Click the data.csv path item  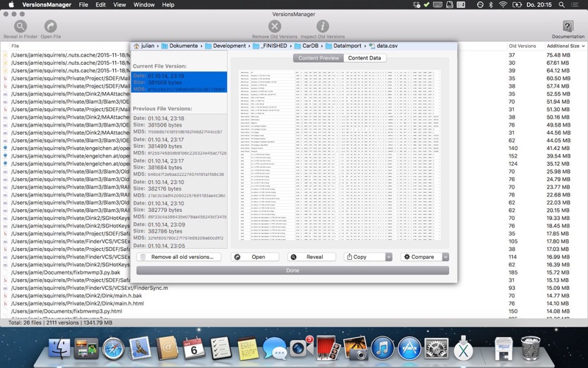pyautogui.click(x=383, y=46)
